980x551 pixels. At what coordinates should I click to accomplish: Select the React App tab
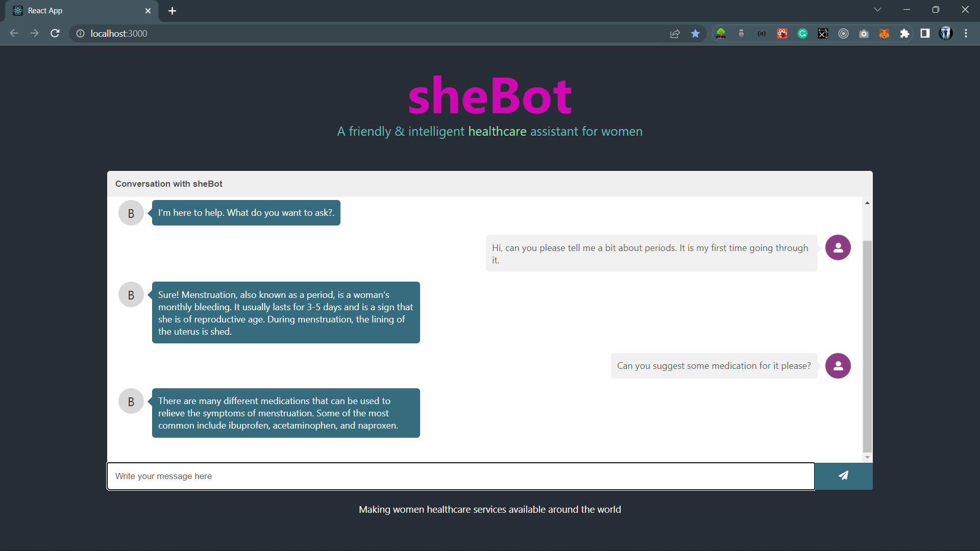[x=77, y=11]
